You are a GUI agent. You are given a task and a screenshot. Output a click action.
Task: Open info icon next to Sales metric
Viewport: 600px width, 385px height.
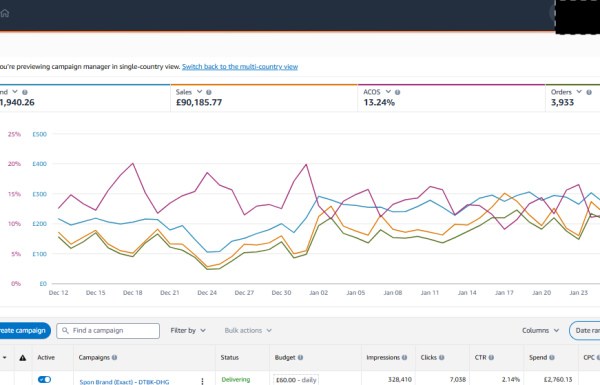(x=209, y=92)
